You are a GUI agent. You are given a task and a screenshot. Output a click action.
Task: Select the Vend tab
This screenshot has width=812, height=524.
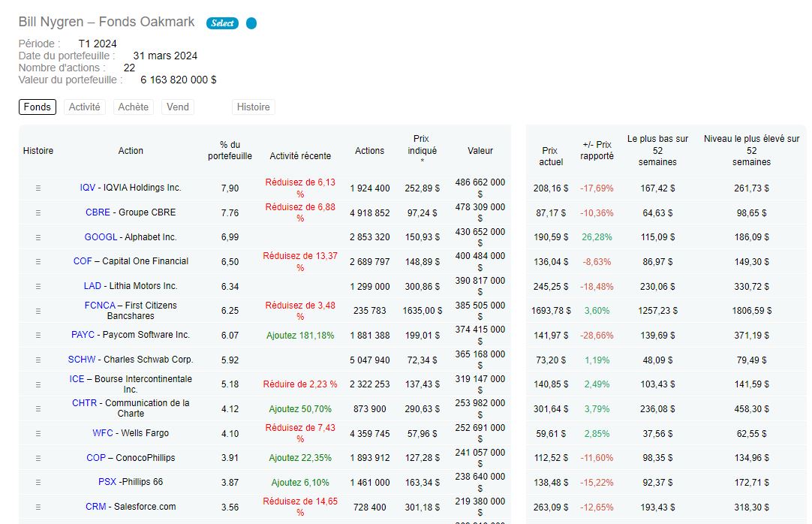[178, 107]
